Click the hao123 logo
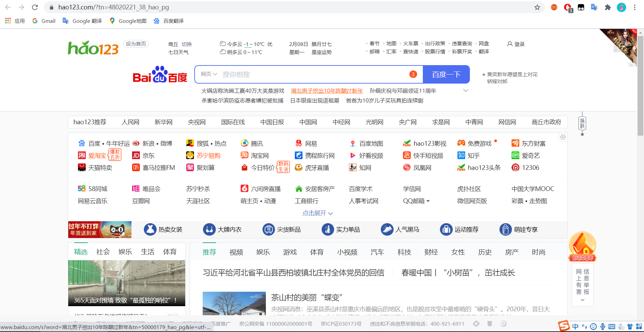 (x=93, y=48)
